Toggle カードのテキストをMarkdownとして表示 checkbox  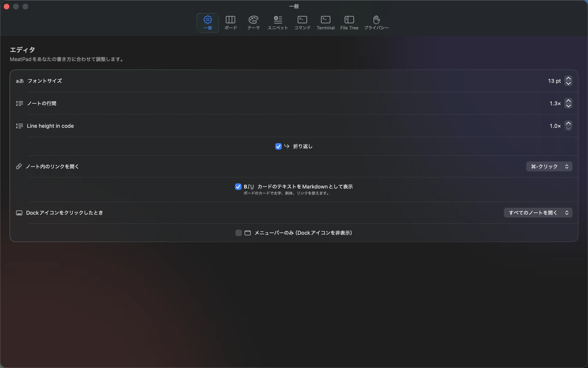238,187
